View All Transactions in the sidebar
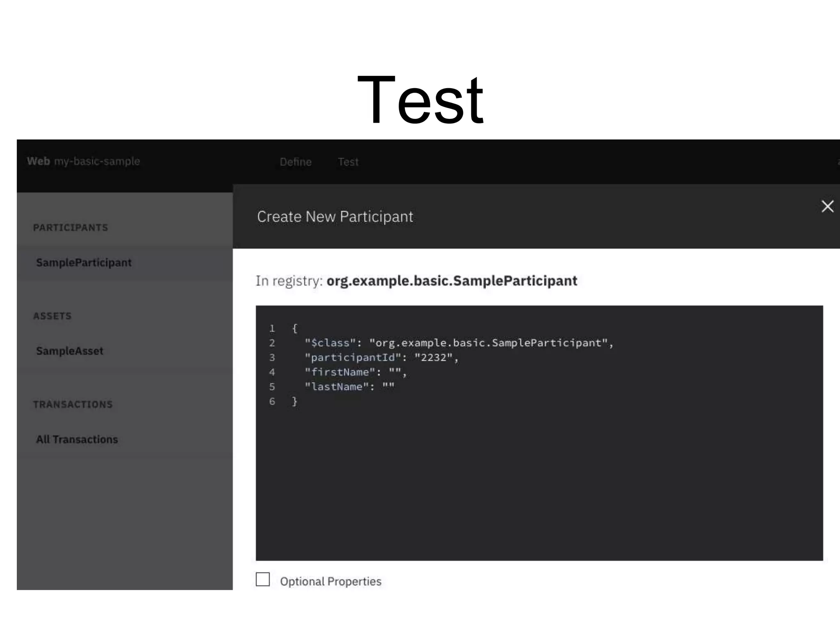 point(77,440)
